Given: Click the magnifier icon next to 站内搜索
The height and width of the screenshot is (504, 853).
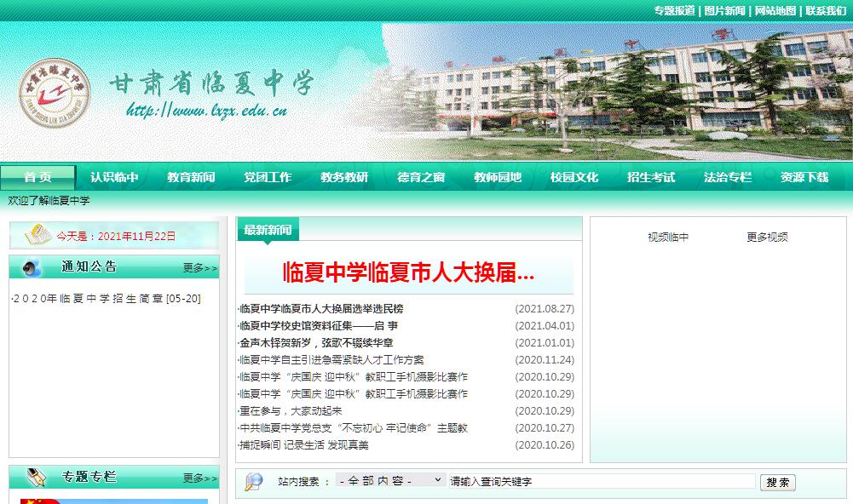Looking at the screenshot, I should tap(253, 482).
